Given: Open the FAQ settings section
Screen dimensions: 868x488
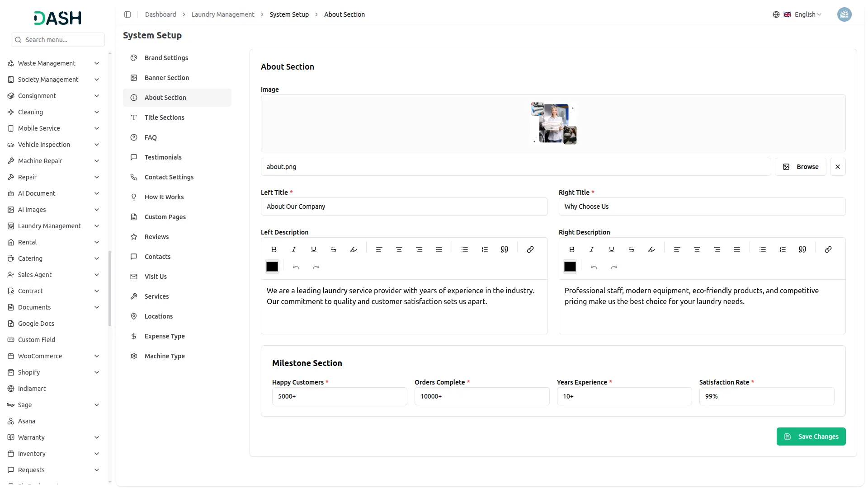Looking at the screenshot, I should tap(150, 137).
